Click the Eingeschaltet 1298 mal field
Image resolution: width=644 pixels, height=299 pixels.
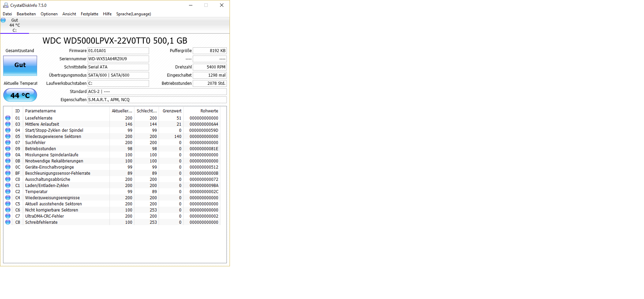coord(210,75)
